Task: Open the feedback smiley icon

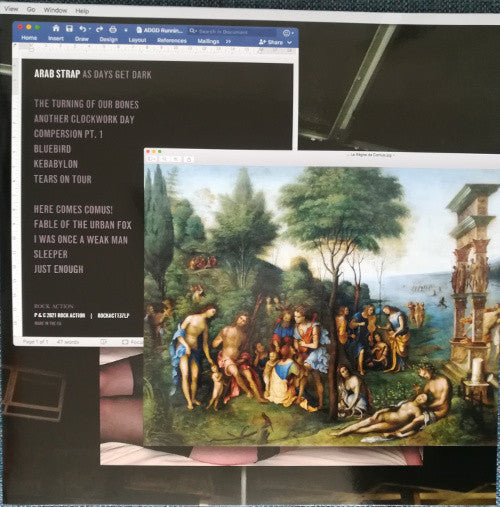Action: [286, 33]
